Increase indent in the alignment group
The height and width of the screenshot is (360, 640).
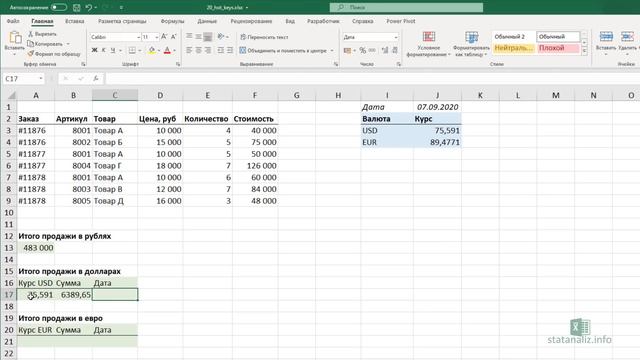click(x=230, y=50)
